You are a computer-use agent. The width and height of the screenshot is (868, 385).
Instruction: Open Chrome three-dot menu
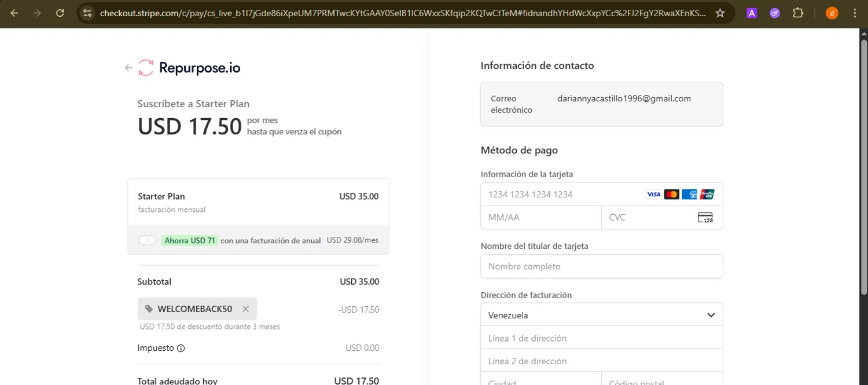point(855,13)
